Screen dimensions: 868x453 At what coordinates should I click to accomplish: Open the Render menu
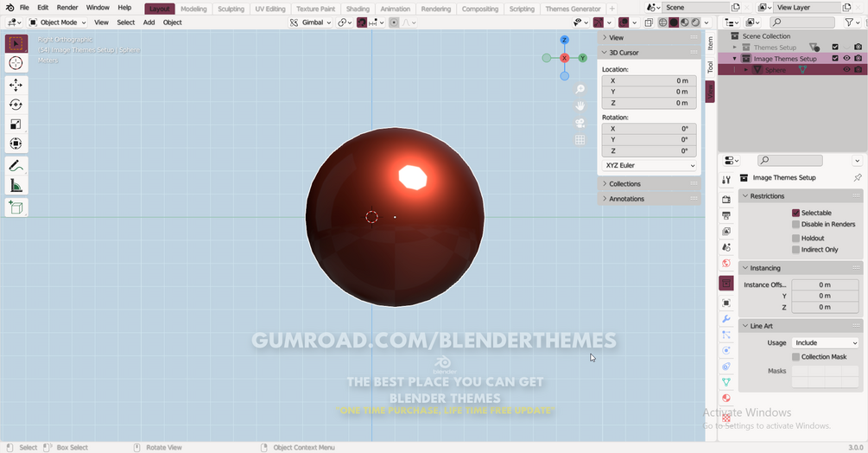coord(67,8)
